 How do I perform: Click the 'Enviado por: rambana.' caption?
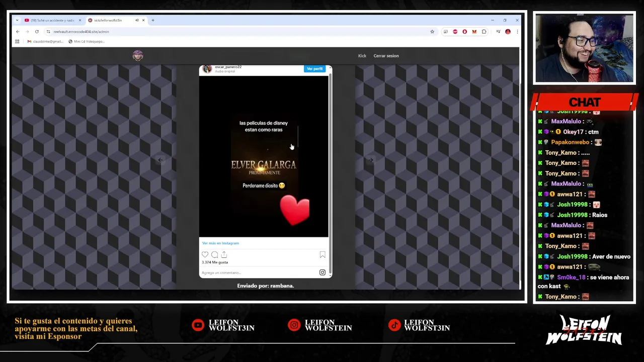266,286
